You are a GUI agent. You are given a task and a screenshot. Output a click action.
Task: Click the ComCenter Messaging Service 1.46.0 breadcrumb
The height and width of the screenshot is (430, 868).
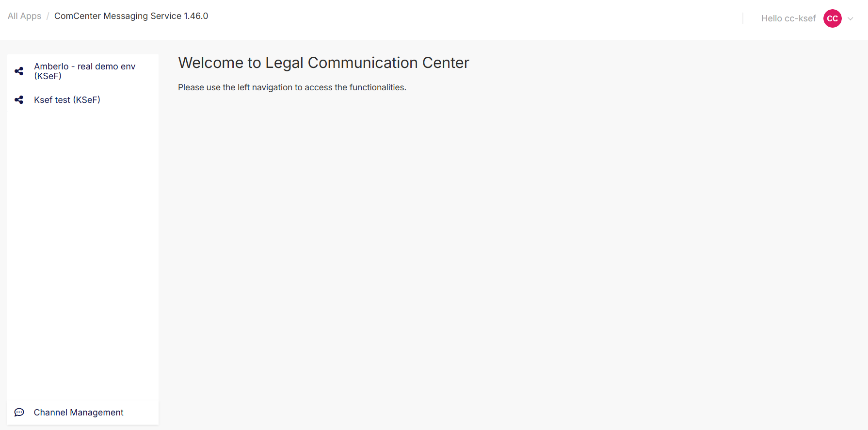pos(131,16)
